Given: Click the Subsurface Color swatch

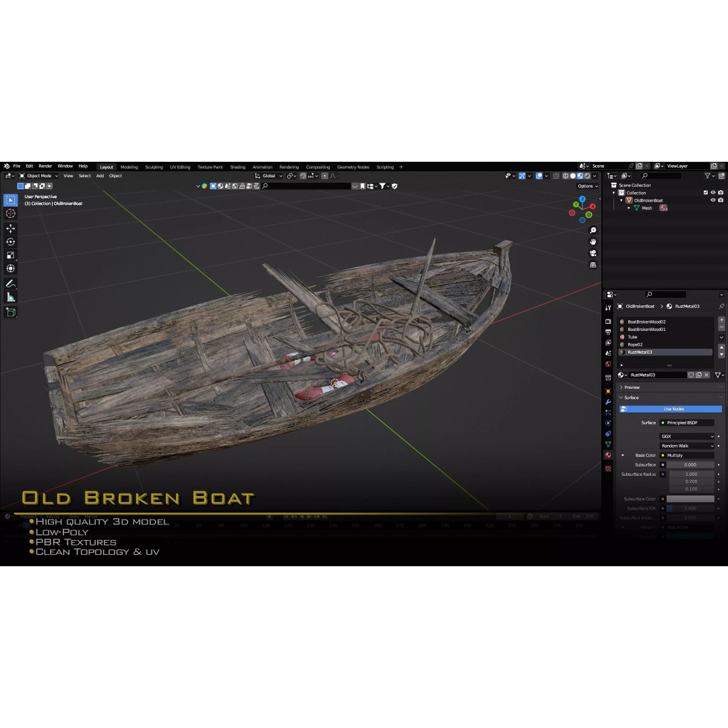Looking at the screenshot, I should coord(690,499).
